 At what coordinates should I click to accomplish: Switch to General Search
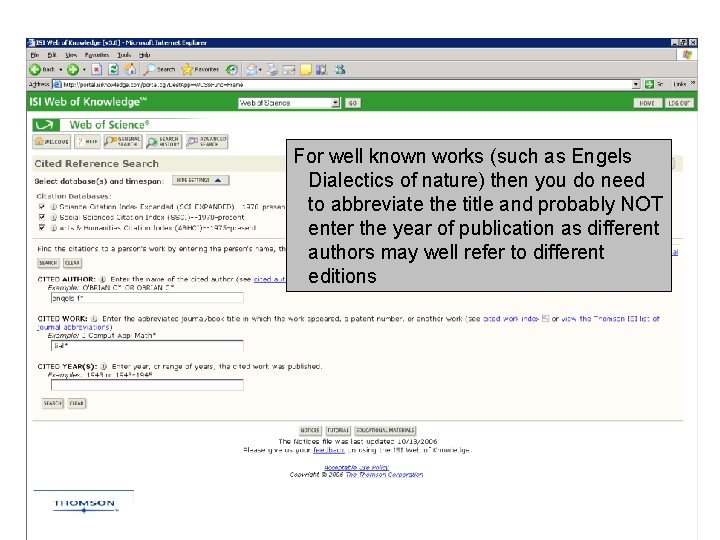coord(123,141)
